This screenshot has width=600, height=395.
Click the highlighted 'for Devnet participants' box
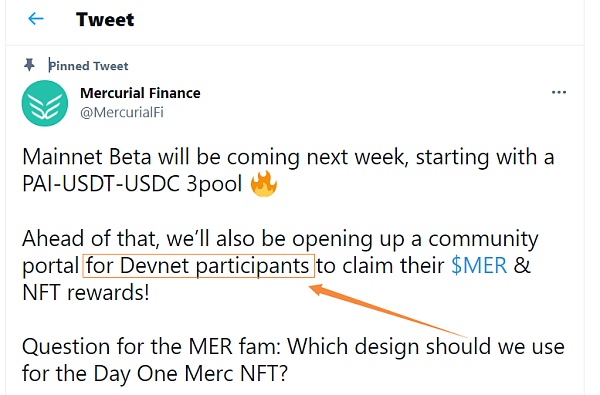click(199, 266)
